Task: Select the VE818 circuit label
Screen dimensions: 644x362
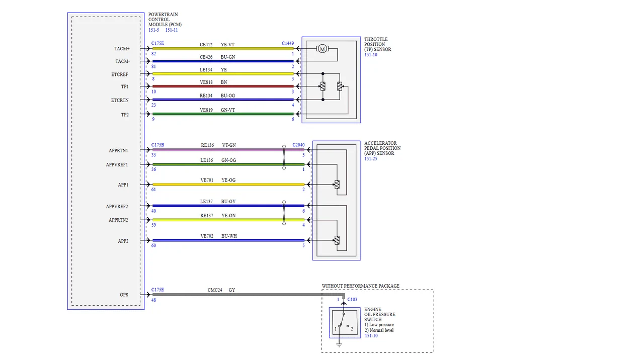Action: coord(207,82)
